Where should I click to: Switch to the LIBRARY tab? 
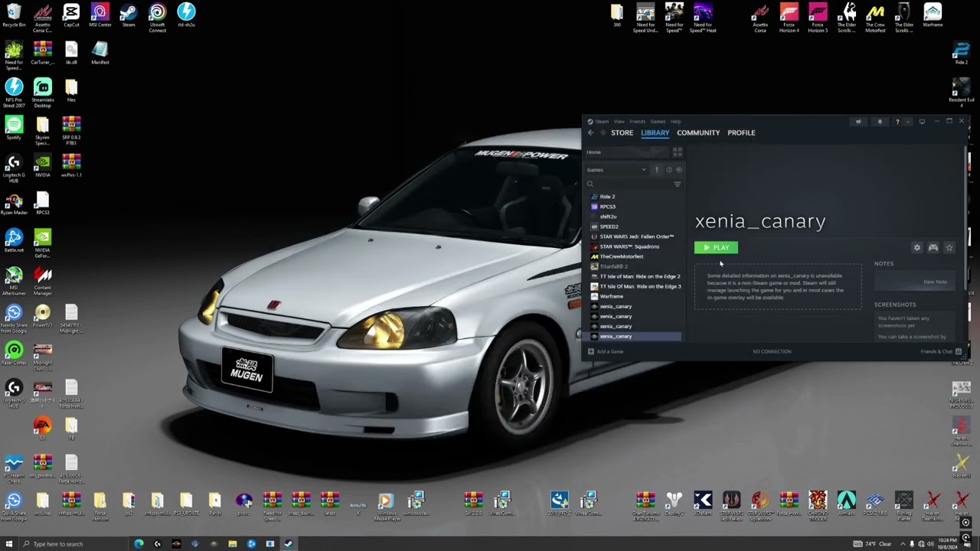pos(655,132)
